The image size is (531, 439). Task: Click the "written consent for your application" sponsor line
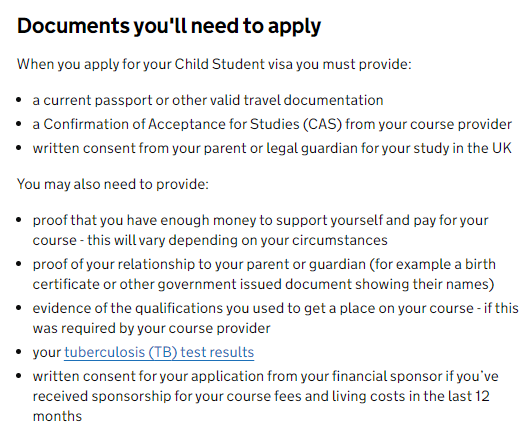click(x=266, y=376)
